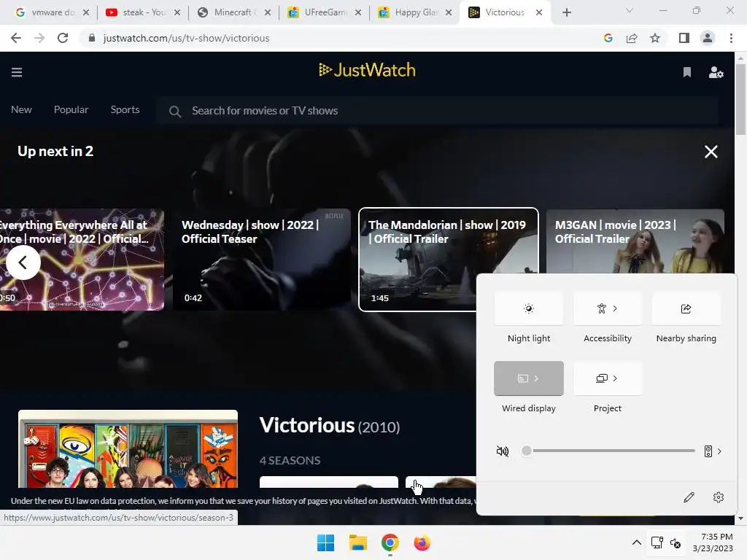This screenshot has width=747, height=560.
Task: Open the Windows Start menu
Action: pos(325,542)
